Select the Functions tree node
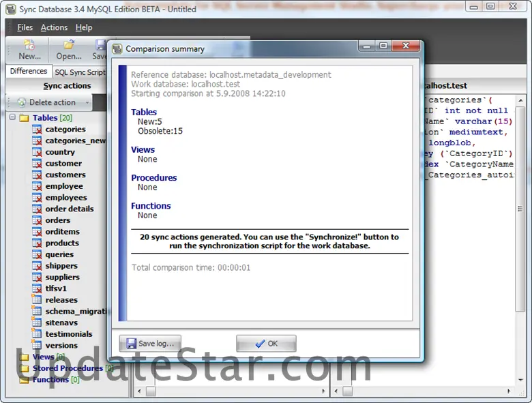The height and width of the screenshot is (403, 532). click(50, 380)
